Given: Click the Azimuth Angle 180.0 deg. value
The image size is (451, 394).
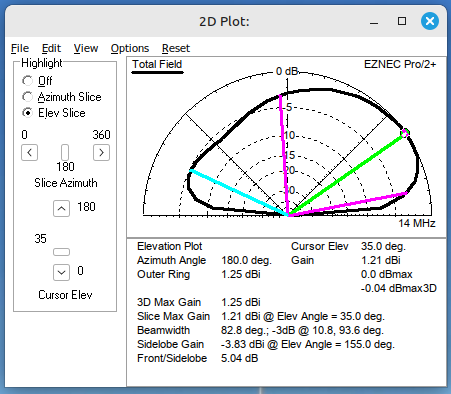Looking at the screenshot, I should coord(246,260).
